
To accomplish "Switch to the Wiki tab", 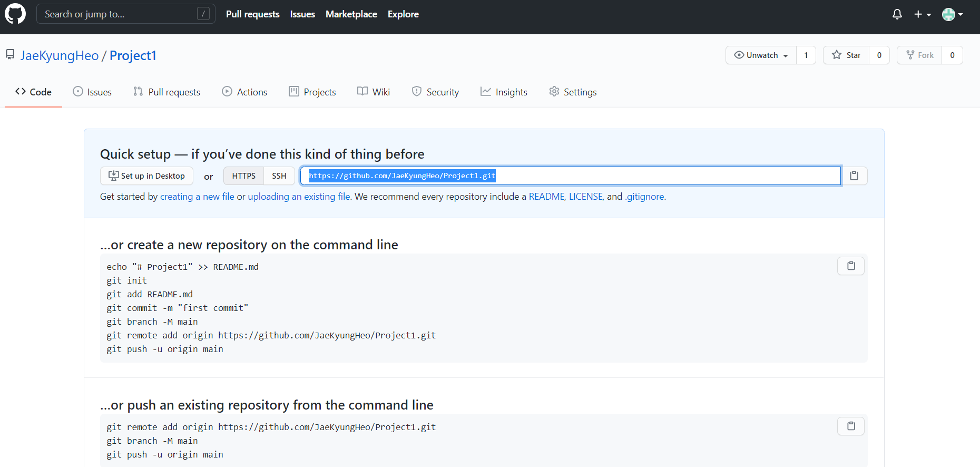I will (374, 92).
